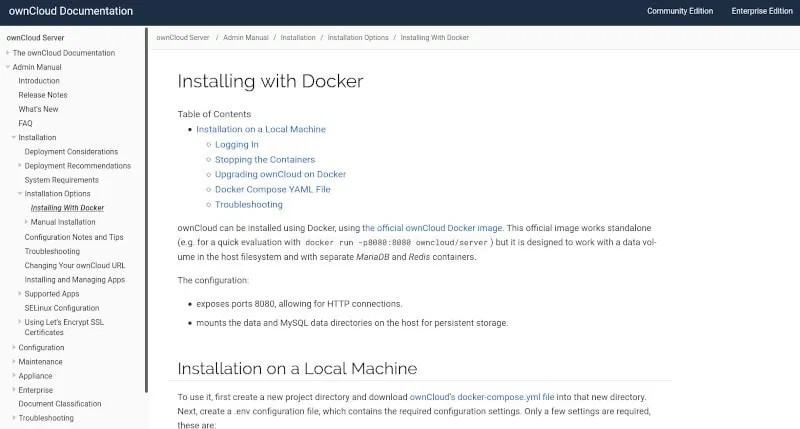This screenshot has width=800, height=429.
Task: Go to ownCloud Server breadcrumb
Action: coord(183,38)
